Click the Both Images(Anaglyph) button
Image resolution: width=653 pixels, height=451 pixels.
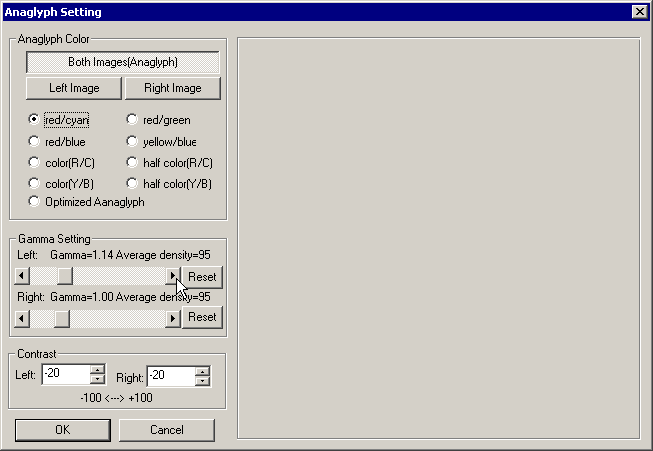(123, 62)
